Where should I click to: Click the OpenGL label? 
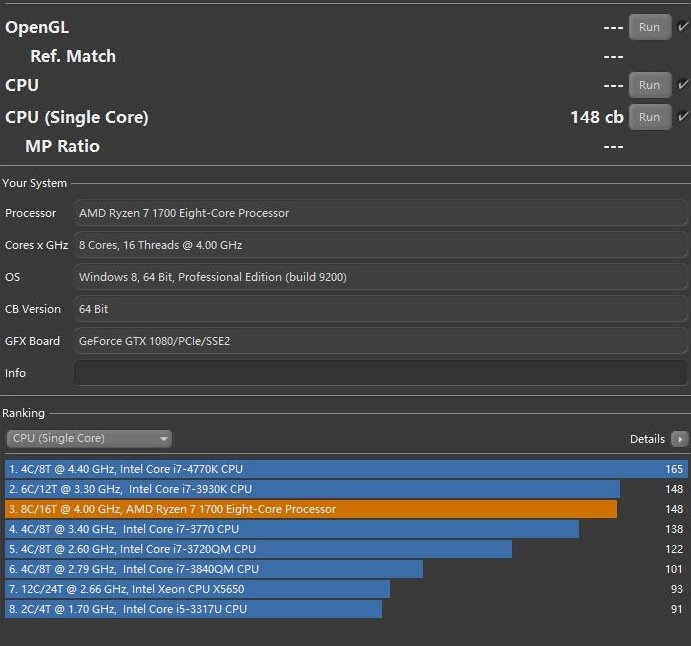tap(37, 27)
